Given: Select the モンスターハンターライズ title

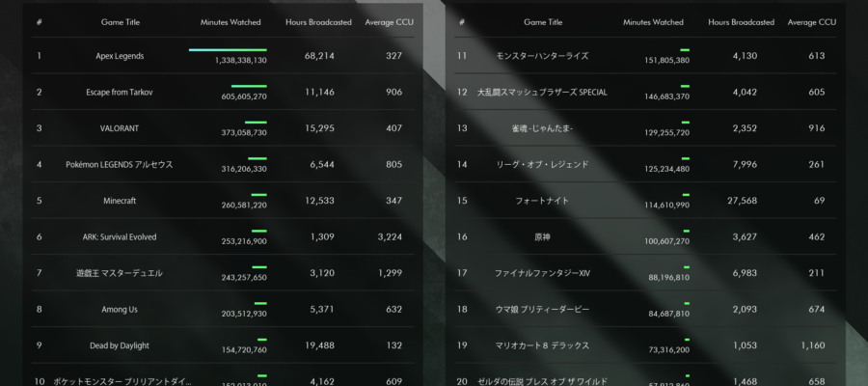Looking at the screenshot, I should [x=542, y=56].
